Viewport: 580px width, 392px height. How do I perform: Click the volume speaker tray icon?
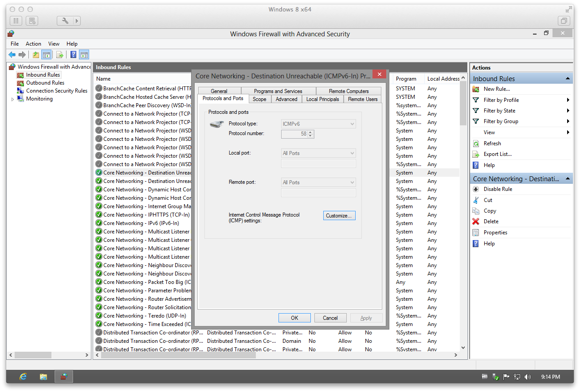527,377
